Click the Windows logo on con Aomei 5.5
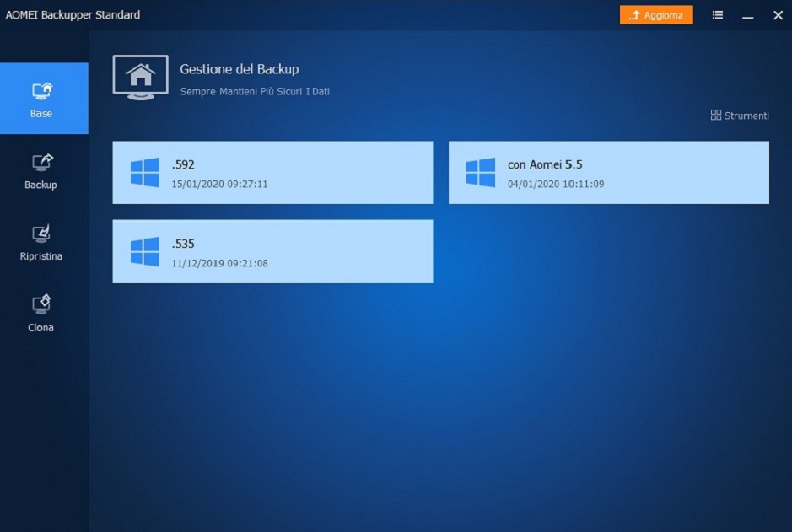Image resolution: width=792 pixels, height=532 pixels. pyautogui.click(x=481, y=173)
